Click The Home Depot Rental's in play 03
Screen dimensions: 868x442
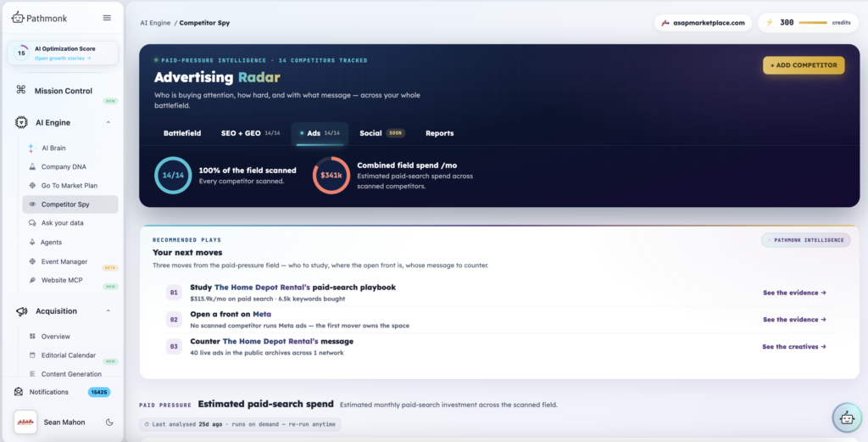pyautogui.click(x=270, y=341)
